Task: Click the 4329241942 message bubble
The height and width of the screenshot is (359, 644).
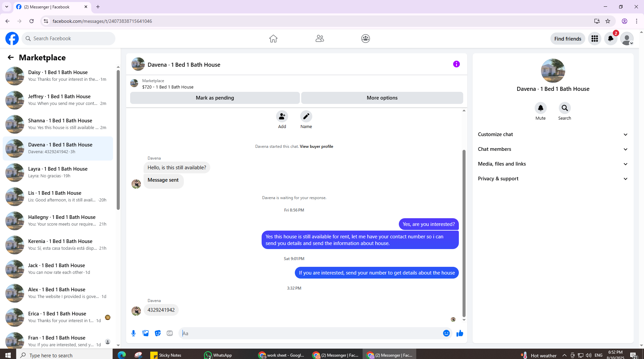Action: click(161, 310)
